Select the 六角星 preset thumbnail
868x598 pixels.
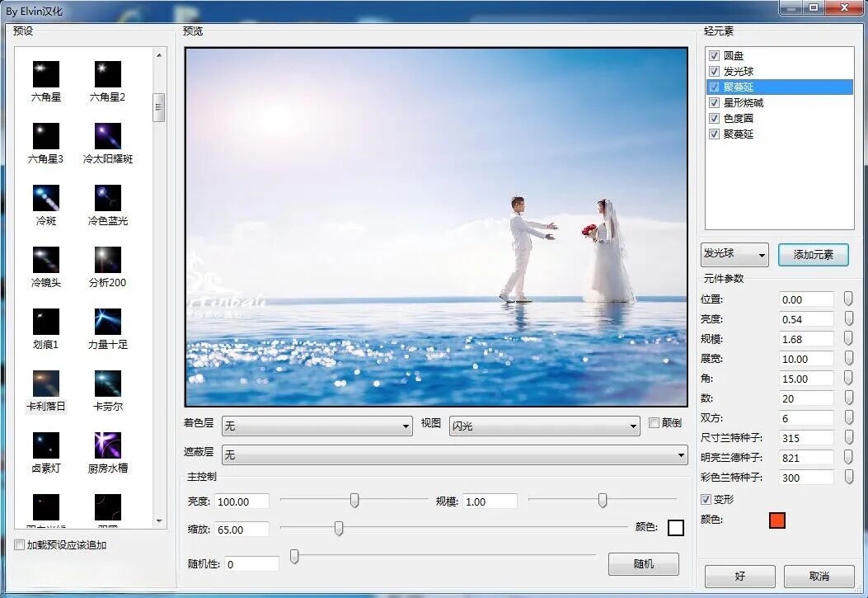46,74
